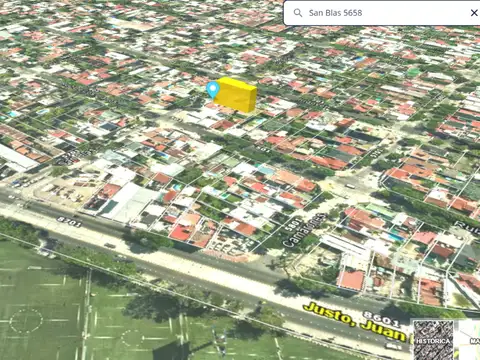Image resolution: width=480 pixels, height=360 pixels.
Task: Select the highlighted yellow 3D building
Action: coord(236,95)
